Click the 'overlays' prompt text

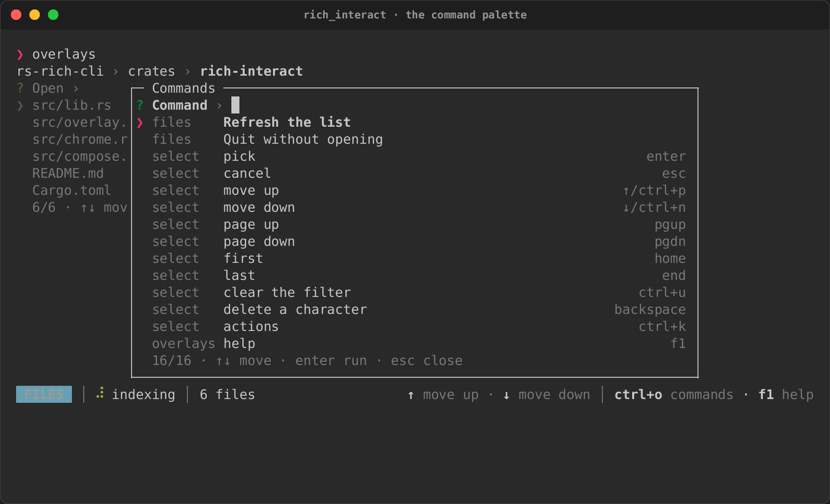coord(64,54)
